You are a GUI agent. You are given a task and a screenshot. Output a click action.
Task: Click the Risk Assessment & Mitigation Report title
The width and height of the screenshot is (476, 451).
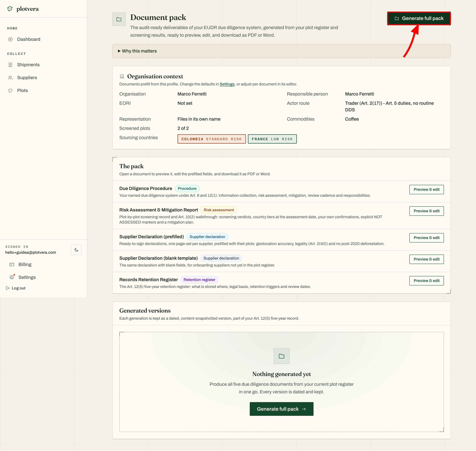159,210
